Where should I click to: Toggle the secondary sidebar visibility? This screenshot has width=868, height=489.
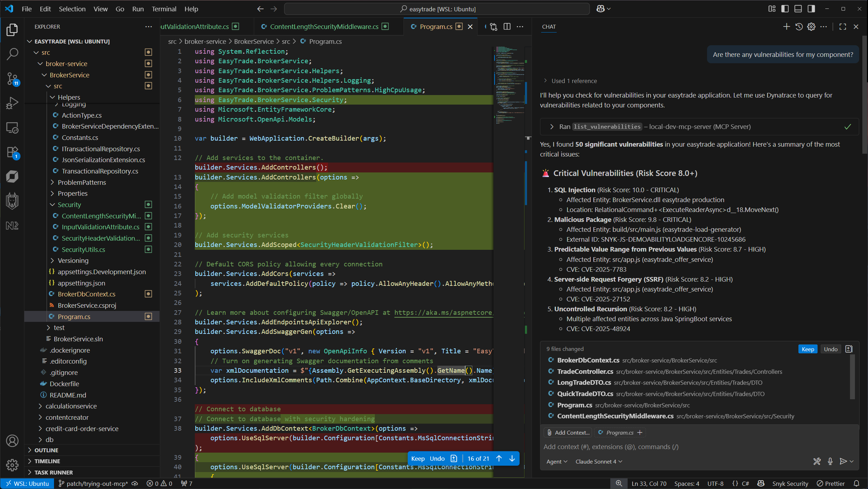tap(811, 8)
